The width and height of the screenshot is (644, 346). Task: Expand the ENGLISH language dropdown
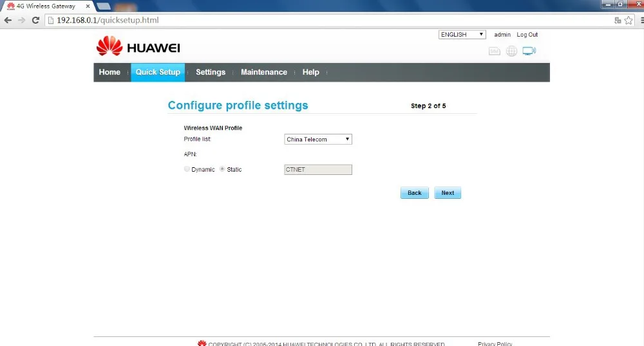(x=462, y=35)
